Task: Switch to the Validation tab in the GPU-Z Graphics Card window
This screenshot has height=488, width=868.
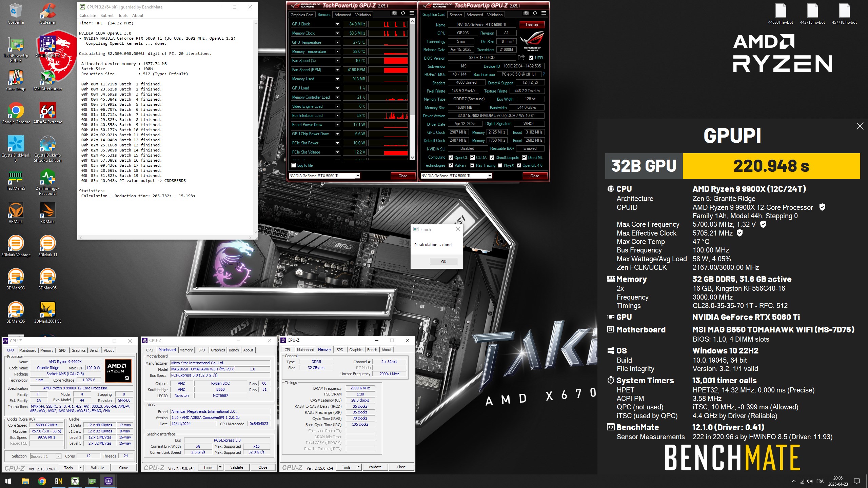Action: (x=495, y=15)
